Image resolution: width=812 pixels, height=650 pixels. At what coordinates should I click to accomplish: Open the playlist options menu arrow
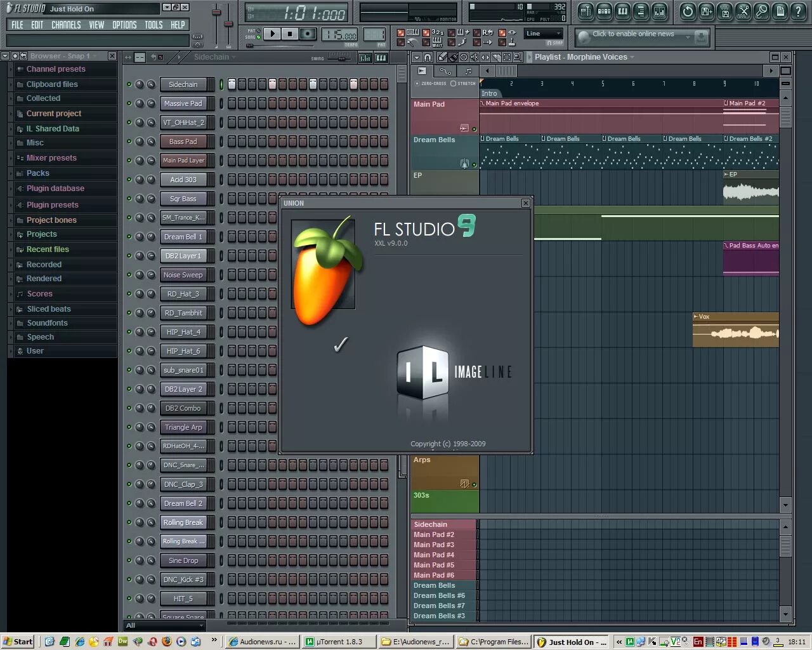point(417,57)
